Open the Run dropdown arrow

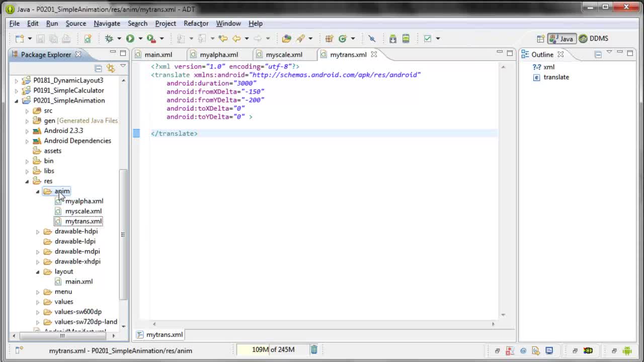click(x=140, y=39)
